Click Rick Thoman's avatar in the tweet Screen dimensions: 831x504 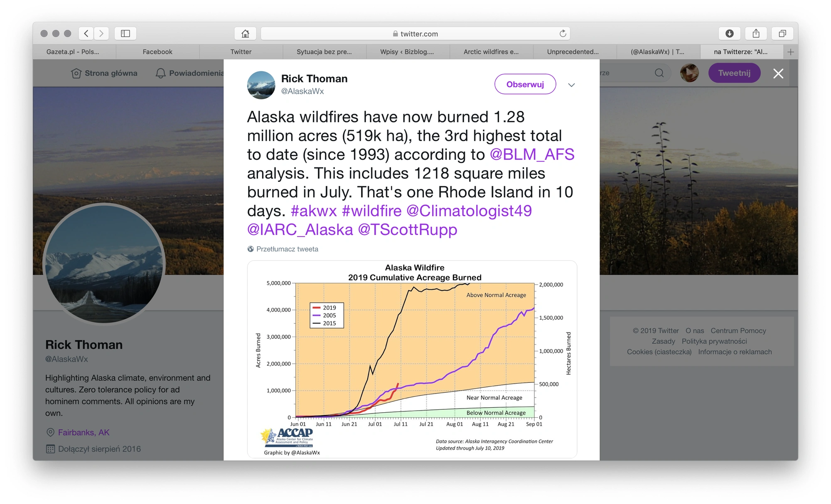[261, 85]
